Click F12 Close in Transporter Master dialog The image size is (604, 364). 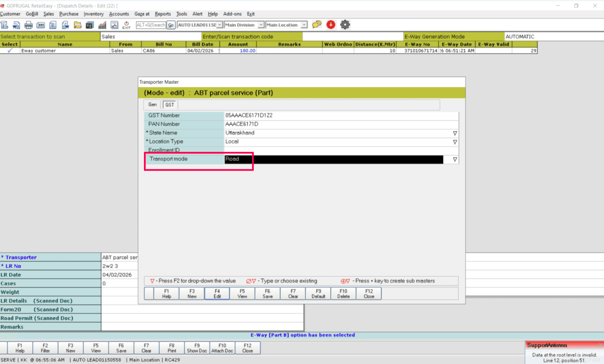[x=369, y=294]
